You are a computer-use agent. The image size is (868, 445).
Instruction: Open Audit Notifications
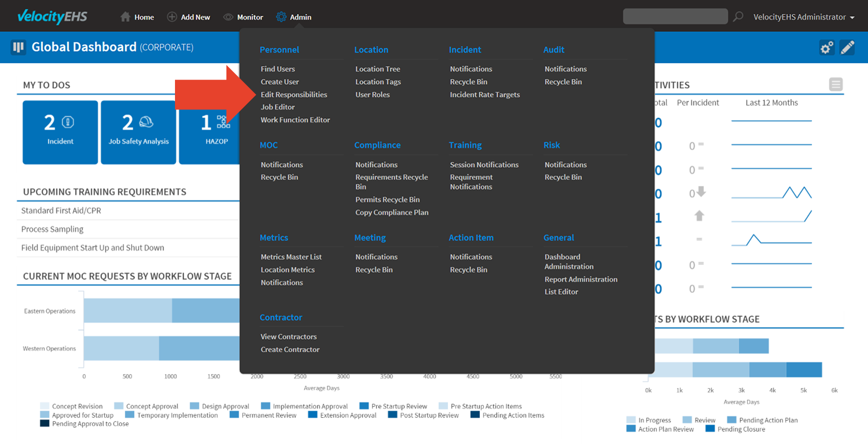click(566, 69)
